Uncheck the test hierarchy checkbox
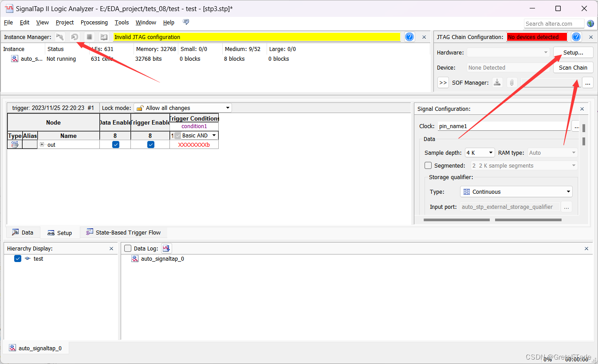The image size is (598, 364). 18,258
